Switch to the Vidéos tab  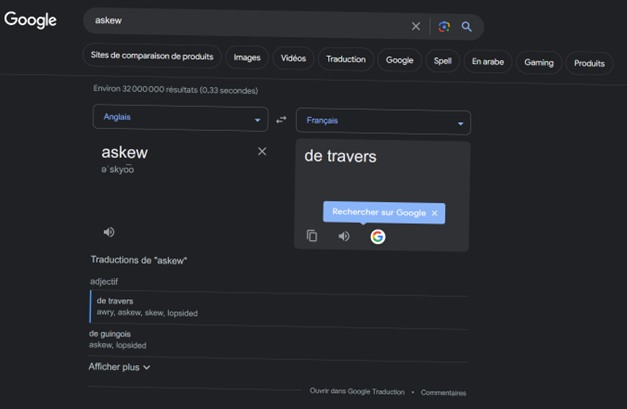point(293,58)
